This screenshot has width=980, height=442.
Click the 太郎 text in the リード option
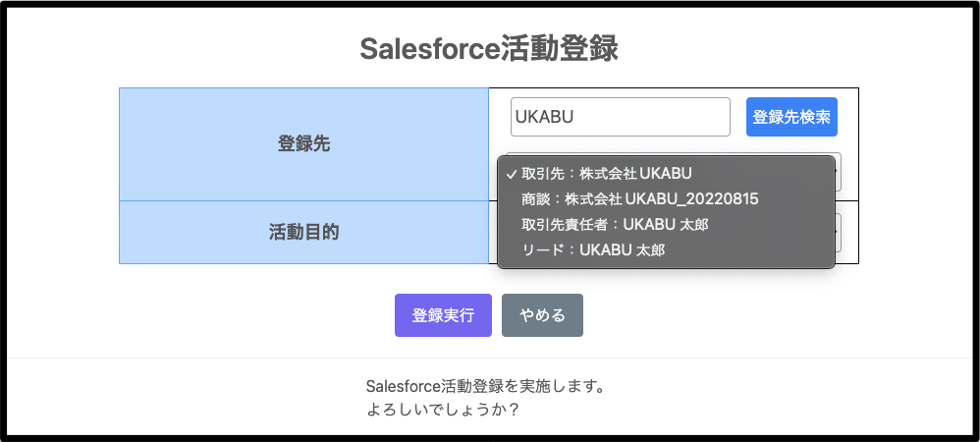pos(651,250)
